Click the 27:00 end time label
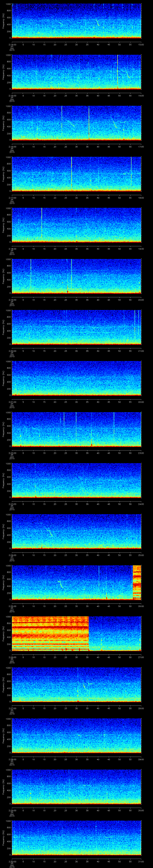This screenshot has height=868, width=153. click(x=141, y=657)
